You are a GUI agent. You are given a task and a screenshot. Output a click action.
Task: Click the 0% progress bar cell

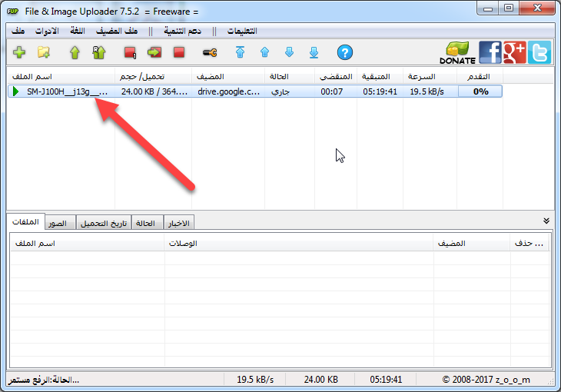[480, 91]
